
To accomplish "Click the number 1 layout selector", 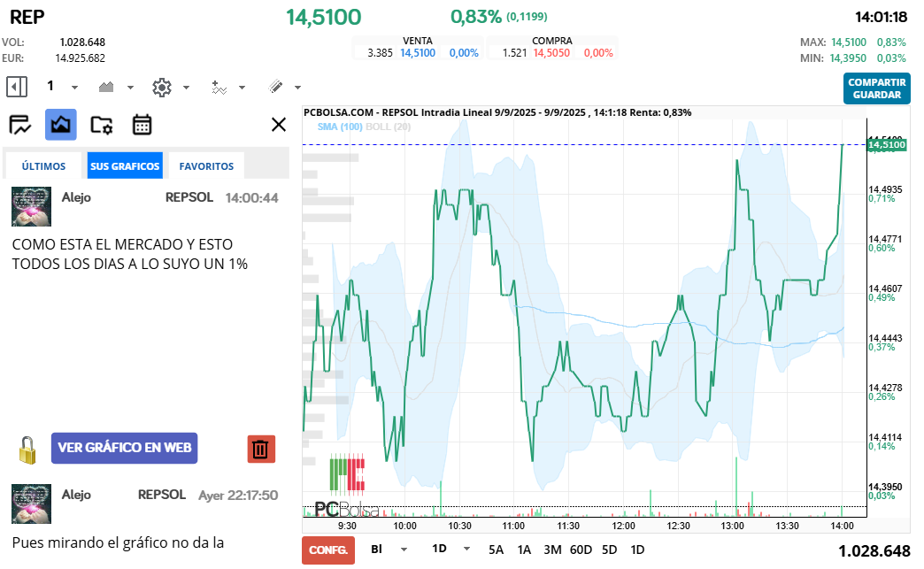I will (50, 86).
